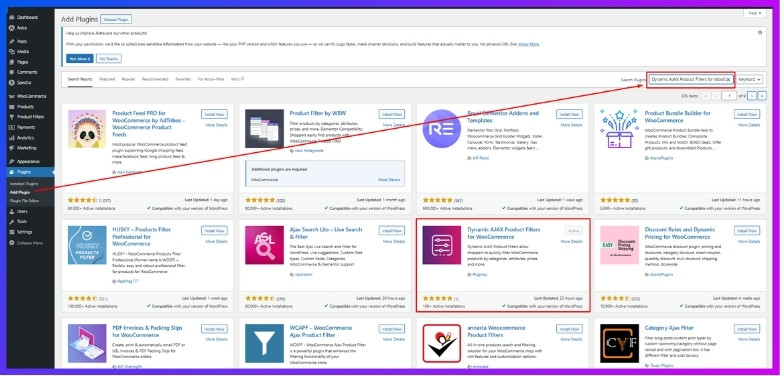Click the Yes! Allow it button
This screenshot has width=780, height=376.
[x=80, y=58]
